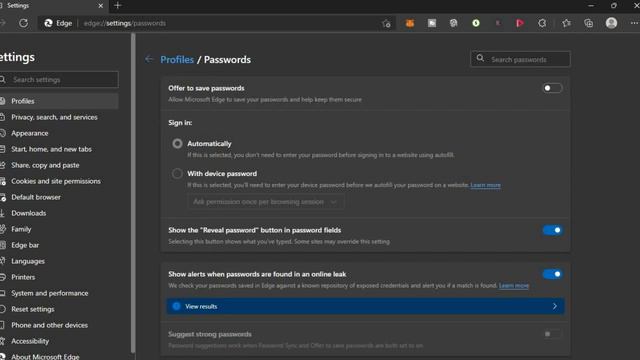This screenshot has width=640, height=360.
Task: Toggle alerts for online leak passwords switch
Action: (552, 274)
